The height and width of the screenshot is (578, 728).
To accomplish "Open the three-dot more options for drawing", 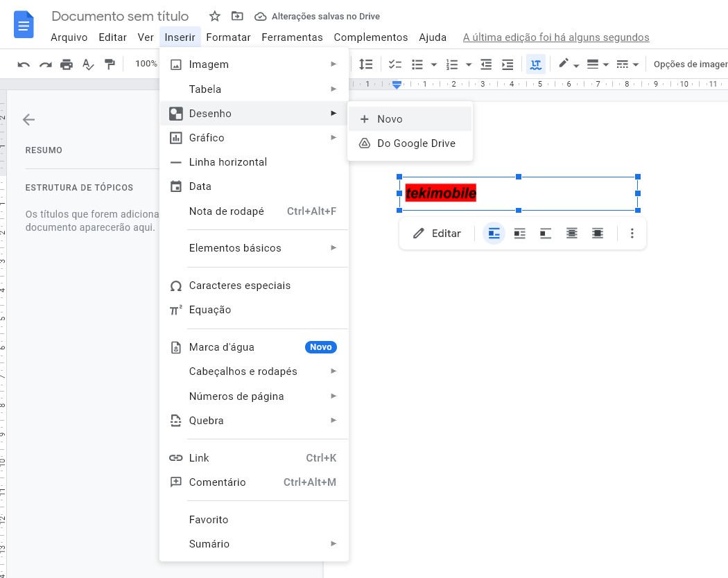I will click(632, 233).
